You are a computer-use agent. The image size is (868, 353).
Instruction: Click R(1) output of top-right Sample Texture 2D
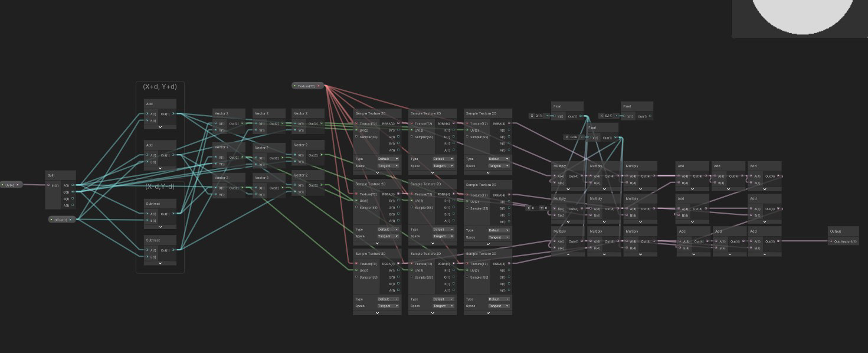[509, 130]
